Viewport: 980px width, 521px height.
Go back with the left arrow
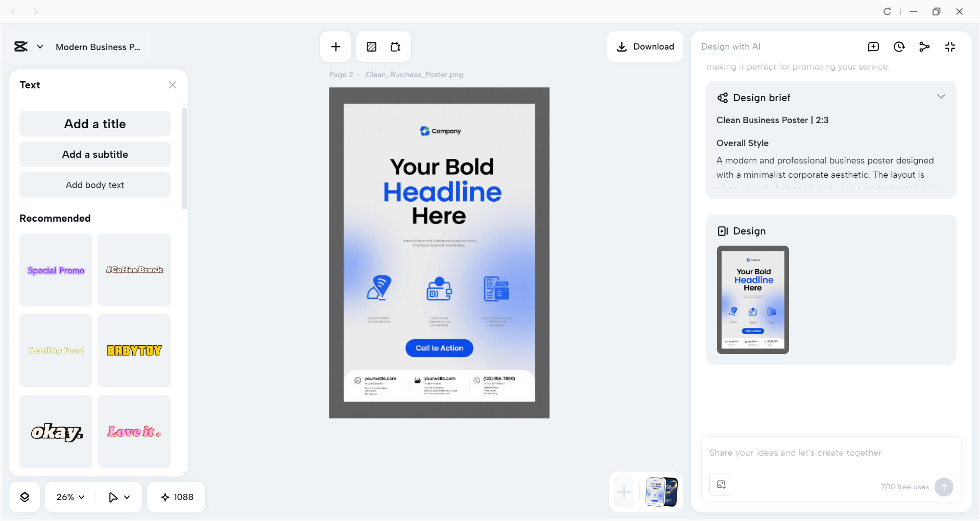[x=13, y=11]
